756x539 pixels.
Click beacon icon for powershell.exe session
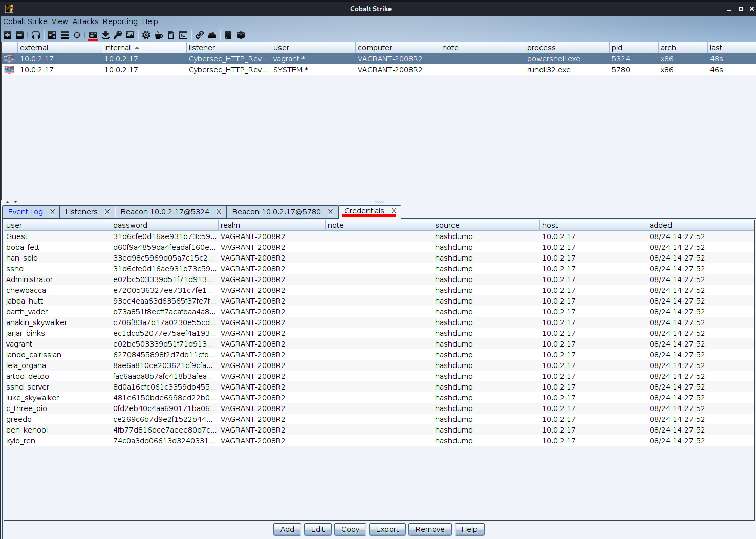(9, 59)
